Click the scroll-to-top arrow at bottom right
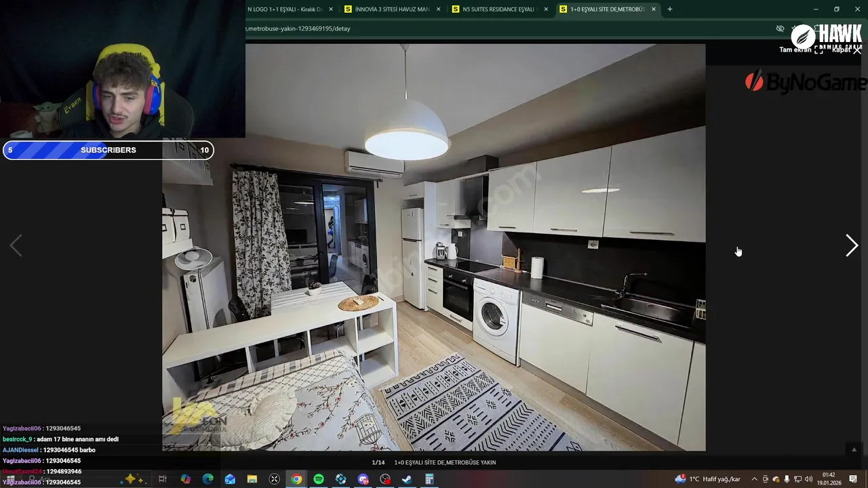The height and width of the screenshot is (488, 868). (854, 449)
